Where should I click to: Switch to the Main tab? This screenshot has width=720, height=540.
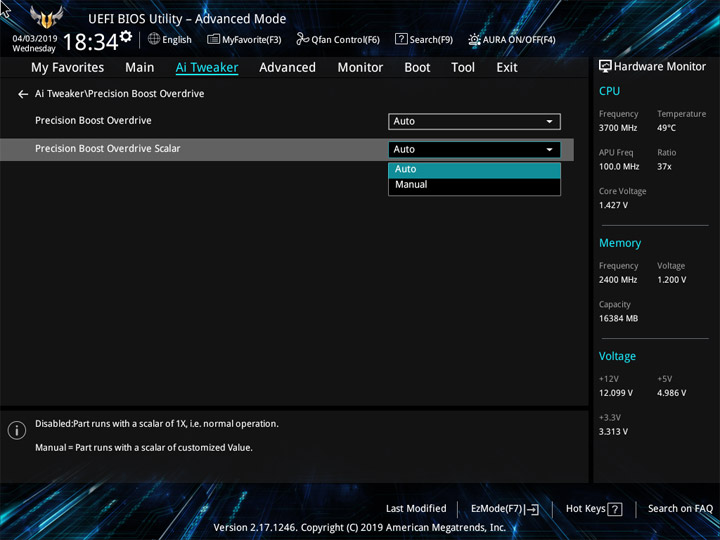click(140, 68)
